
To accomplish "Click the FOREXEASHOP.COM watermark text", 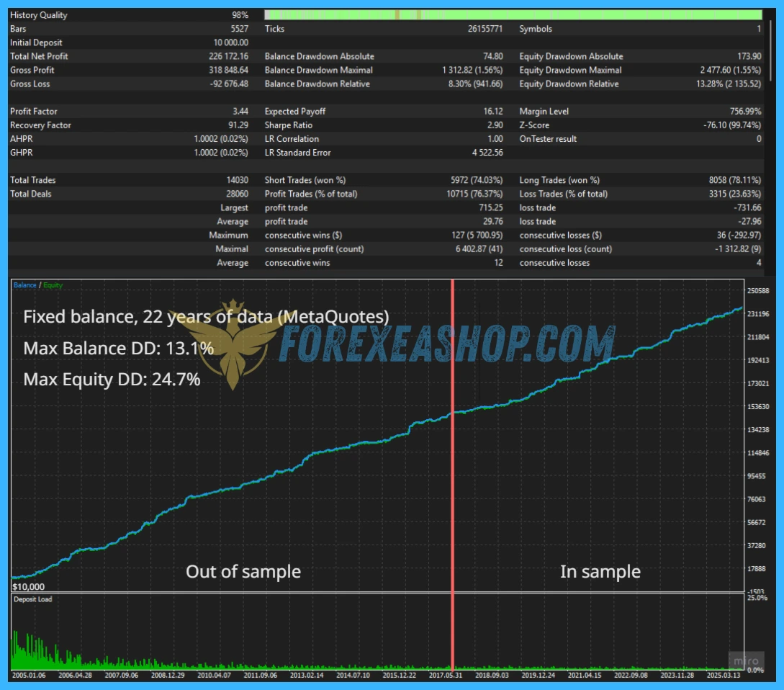I will (x=446, y=344).
